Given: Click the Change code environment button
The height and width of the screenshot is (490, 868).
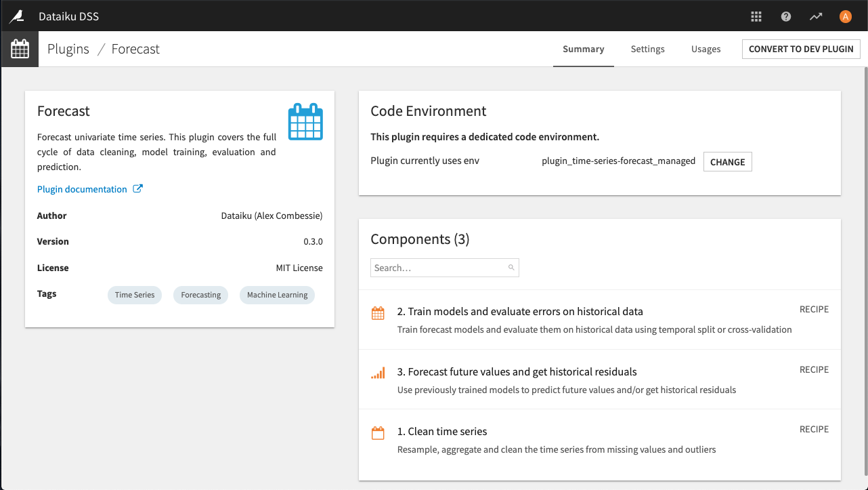Looking at the screenshot, I should (x=728, y=162).
